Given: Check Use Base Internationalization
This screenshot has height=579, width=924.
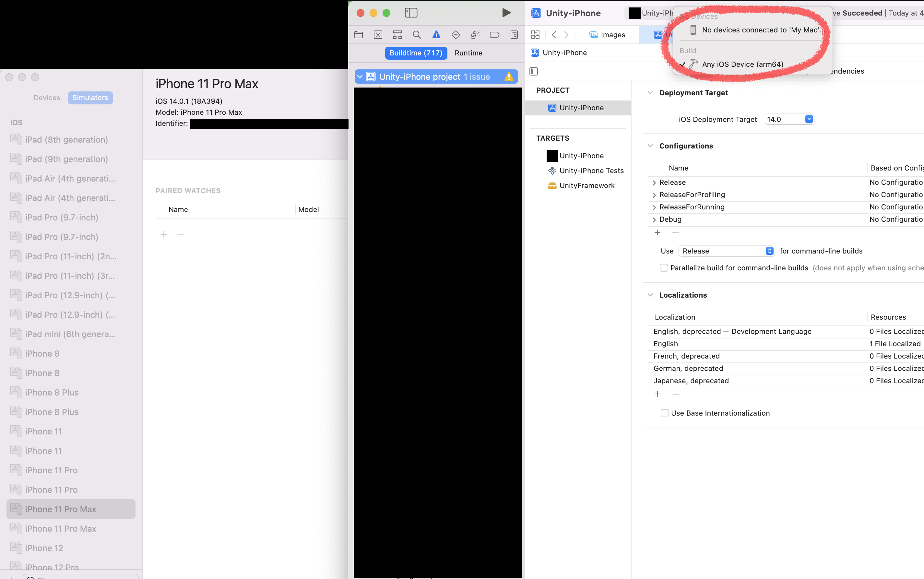Looking at the screenshot, I should click(664, 413).
